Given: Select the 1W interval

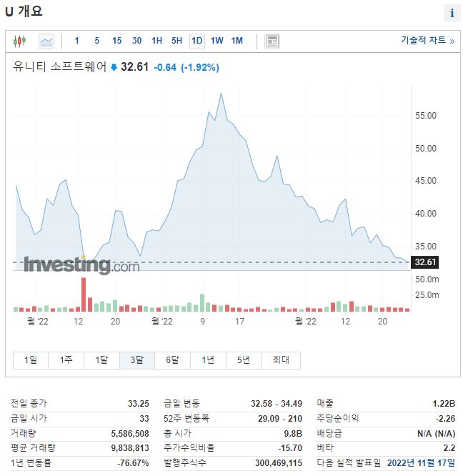Looking at the screenshot, I should (217, 41).
